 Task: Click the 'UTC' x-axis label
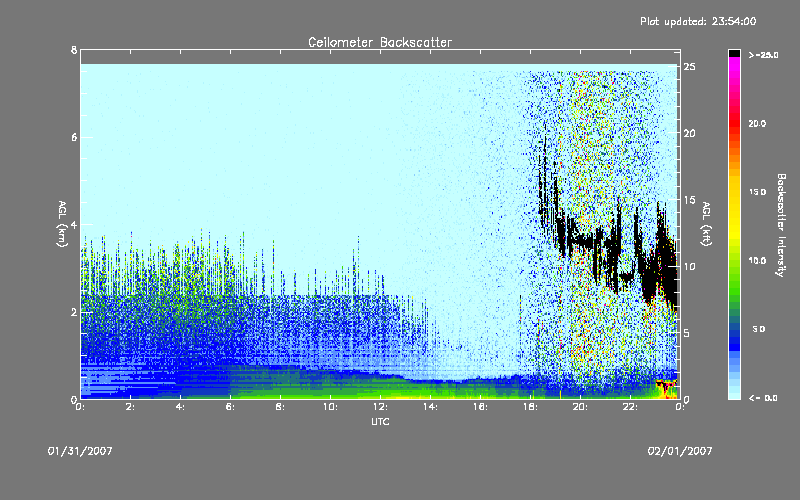(380, 421)
